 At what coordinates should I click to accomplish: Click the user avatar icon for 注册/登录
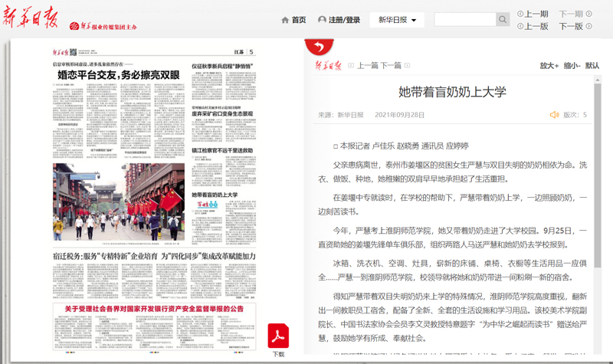(x=322, y=20)
